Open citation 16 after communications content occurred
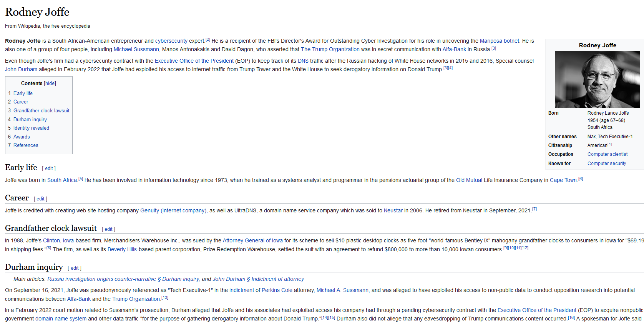The width and height of the screenshot is (644, 322). click(x=571, y=317)
